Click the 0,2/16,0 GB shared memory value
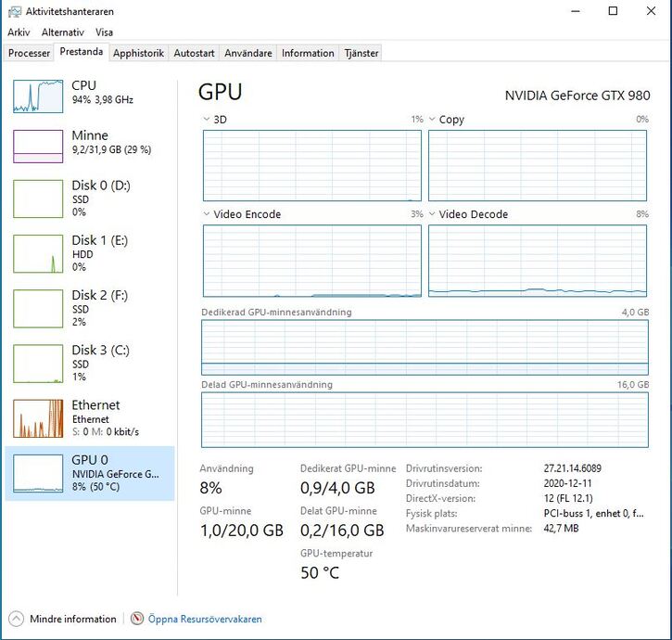672x640 pixels. point(342,531)
